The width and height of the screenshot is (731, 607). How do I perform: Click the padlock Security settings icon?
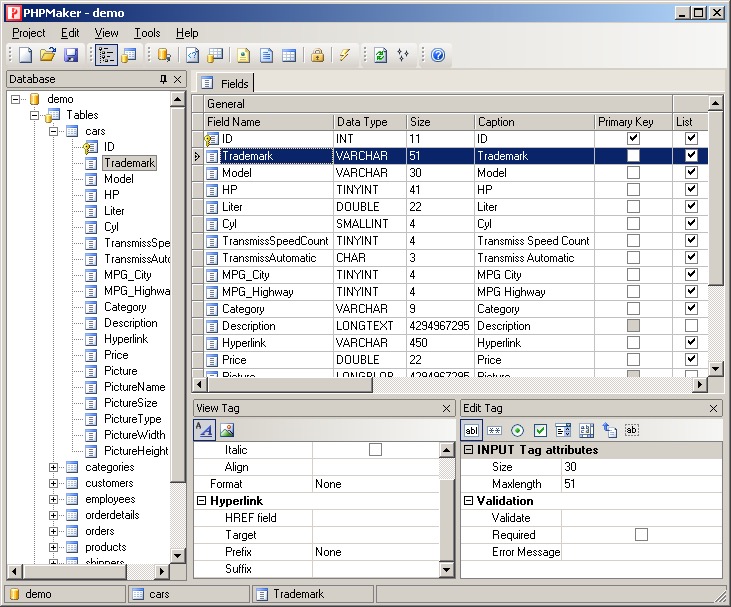point(317,55)
